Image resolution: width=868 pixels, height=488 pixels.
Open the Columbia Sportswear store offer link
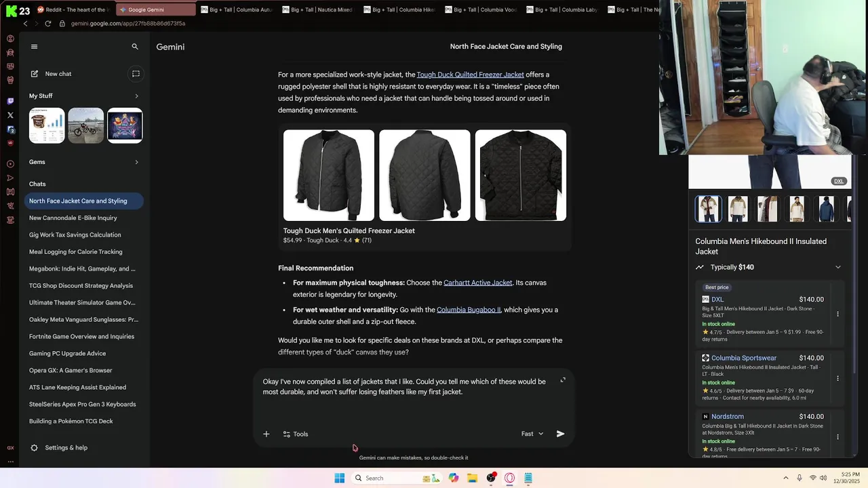[x=744, y=358]
